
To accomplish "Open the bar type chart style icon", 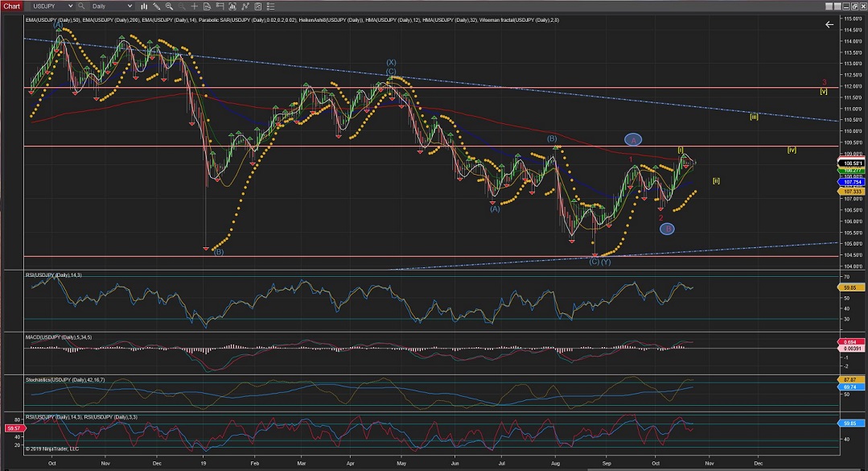I will (144, 6).
